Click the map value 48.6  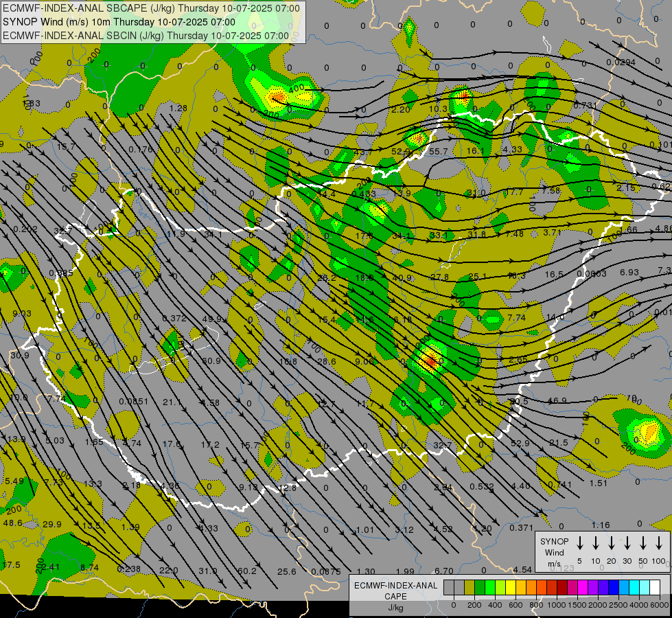pos(12,523)
